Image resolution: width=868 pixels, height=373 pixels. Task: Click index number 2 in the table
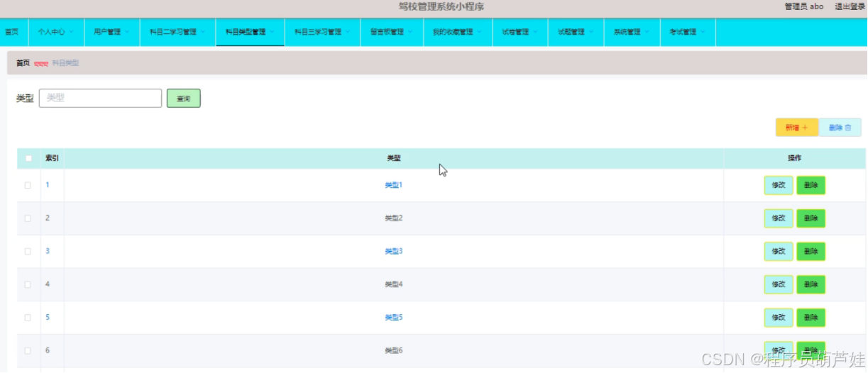(x=48, y=218)
